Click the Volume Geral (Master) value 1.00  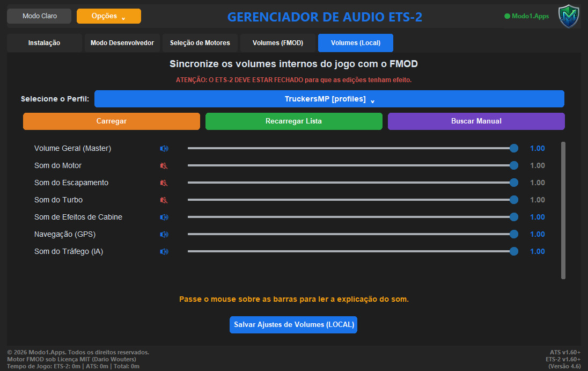tap(538, 149)
